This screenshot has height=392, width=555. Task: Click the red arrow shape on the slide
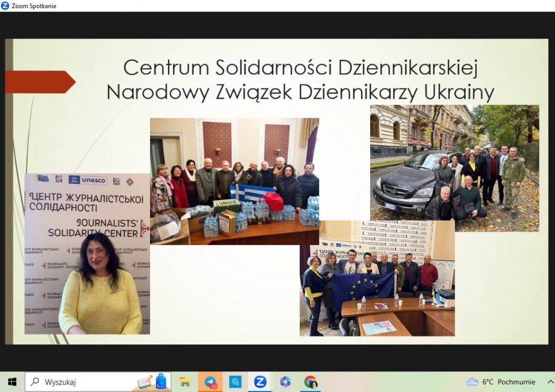coord(40,82)
